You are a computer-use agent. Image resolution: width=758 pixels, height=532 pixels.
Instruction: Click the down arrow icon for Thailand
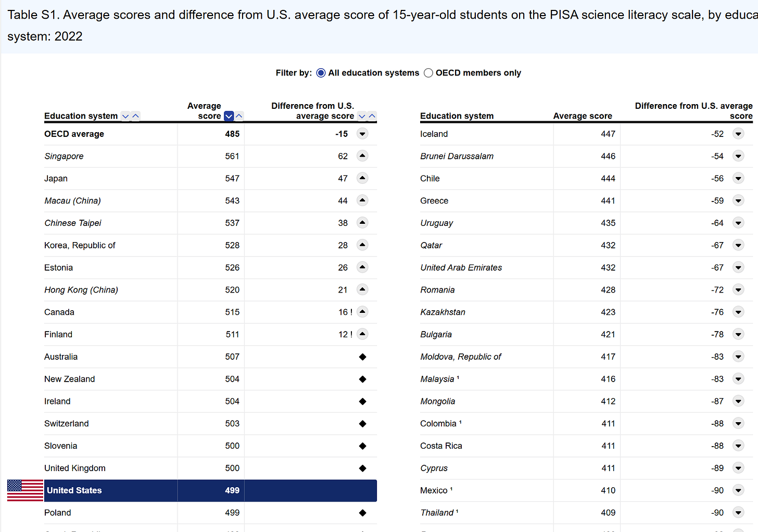click(x=738, y=512)
